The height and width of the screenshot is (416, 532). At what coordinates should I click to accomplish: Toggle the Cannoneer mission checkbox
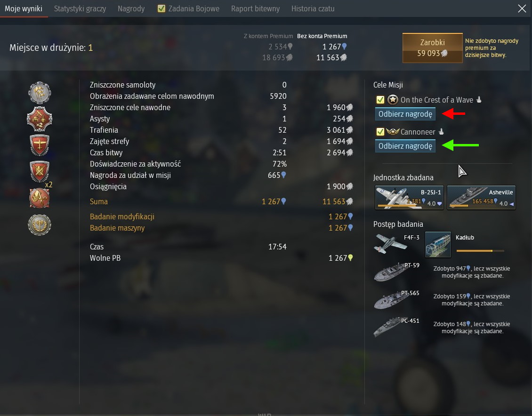380,132
